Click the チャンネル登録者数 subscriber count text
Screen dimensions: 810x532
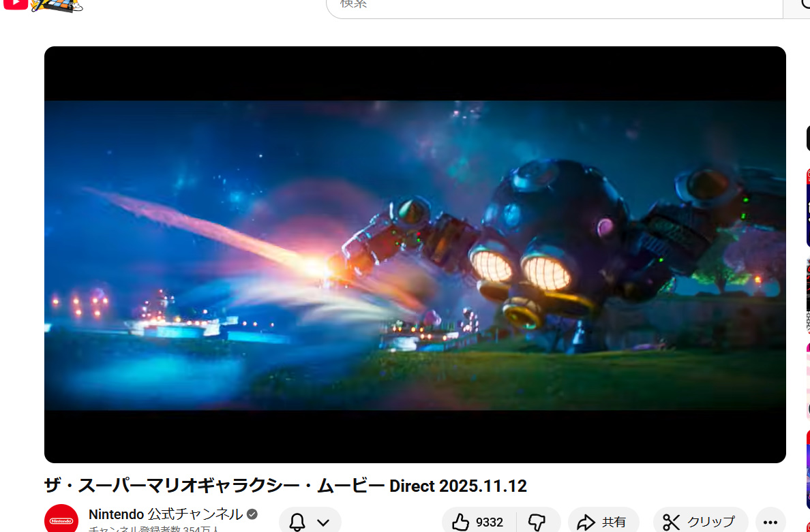(x=153, y=529)
